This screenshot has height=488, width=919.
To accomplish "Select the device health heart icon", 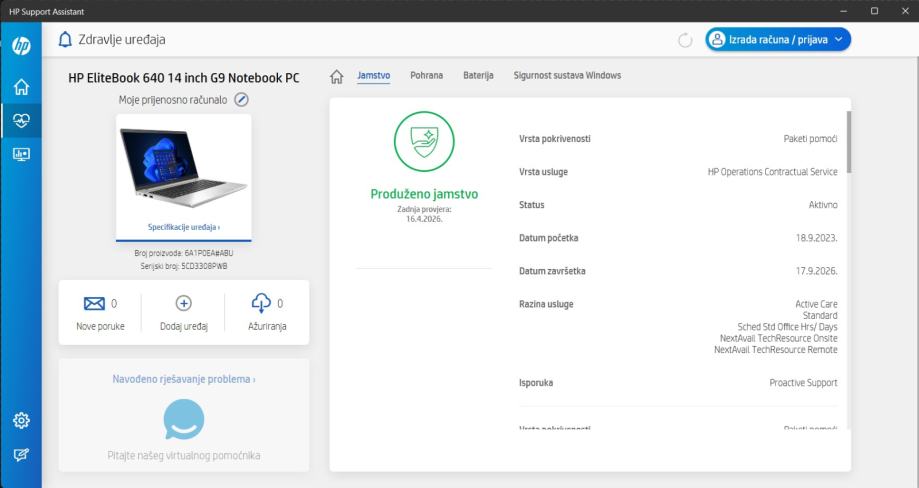I will (x=21, y=121).
